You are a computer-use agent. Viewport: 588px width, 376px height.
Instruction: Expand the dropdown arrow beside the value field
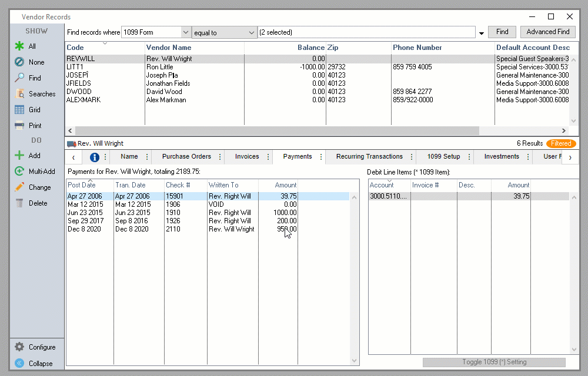(482, 33)
